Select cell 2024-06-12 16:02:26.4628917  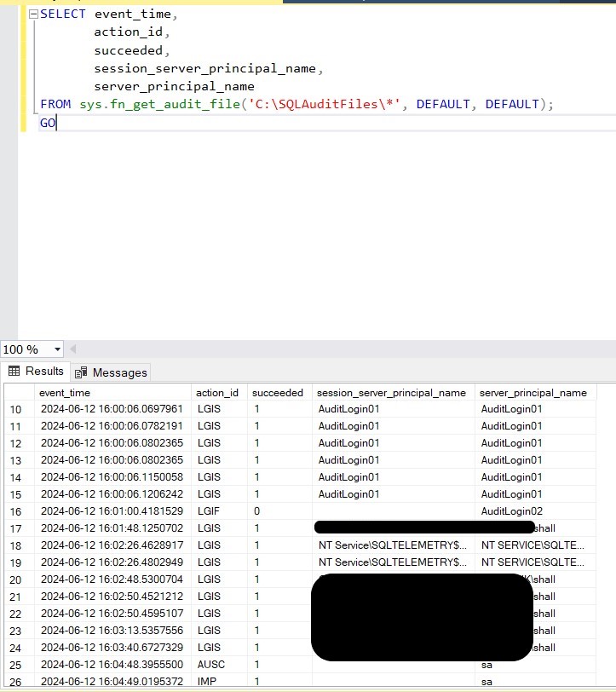[112, 545]
